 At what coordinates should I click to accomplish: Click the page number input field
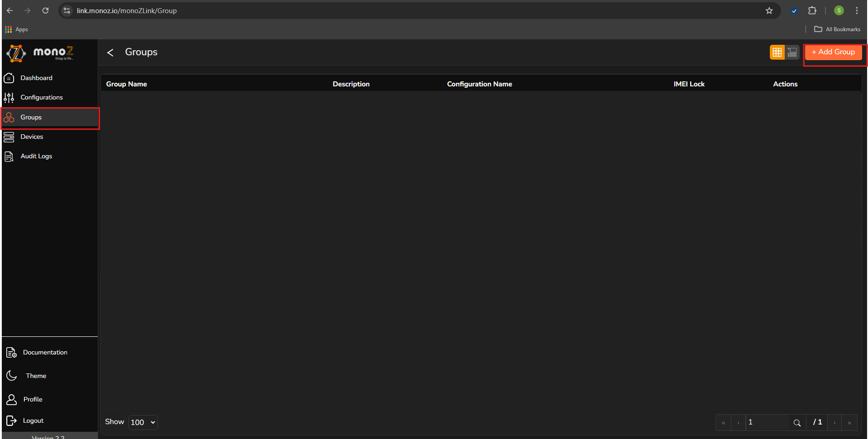767,422
